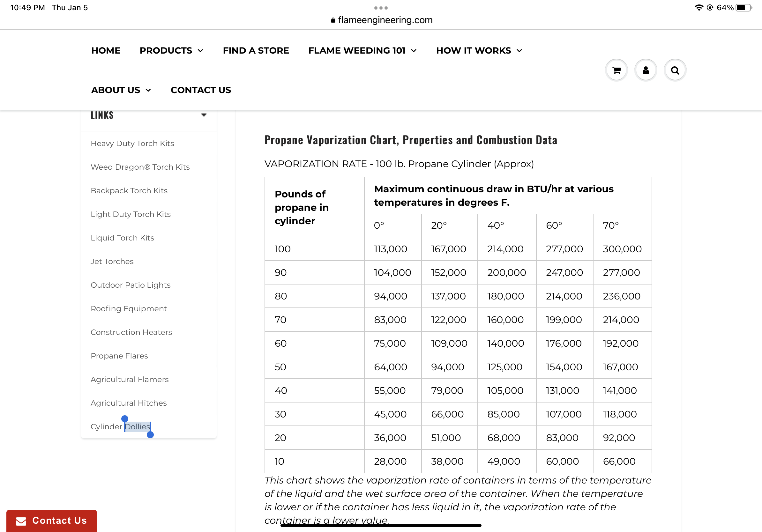Open the Agricultural Flamers link

130,379
